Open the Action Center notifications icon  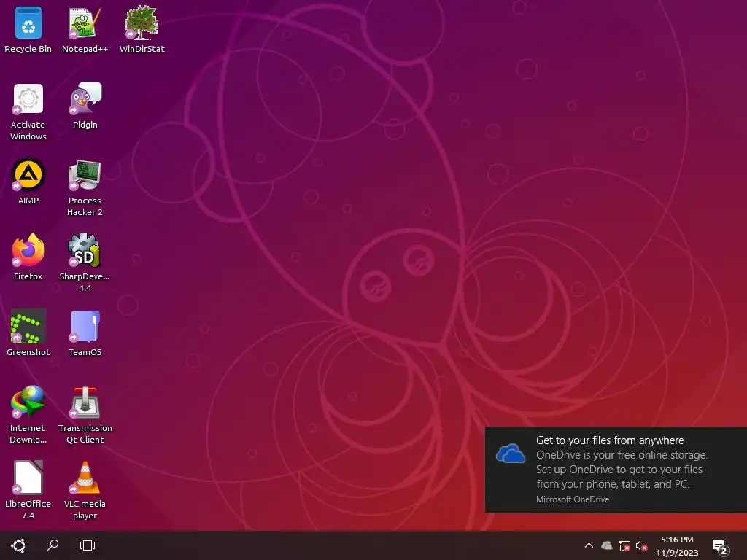(720, 547)
